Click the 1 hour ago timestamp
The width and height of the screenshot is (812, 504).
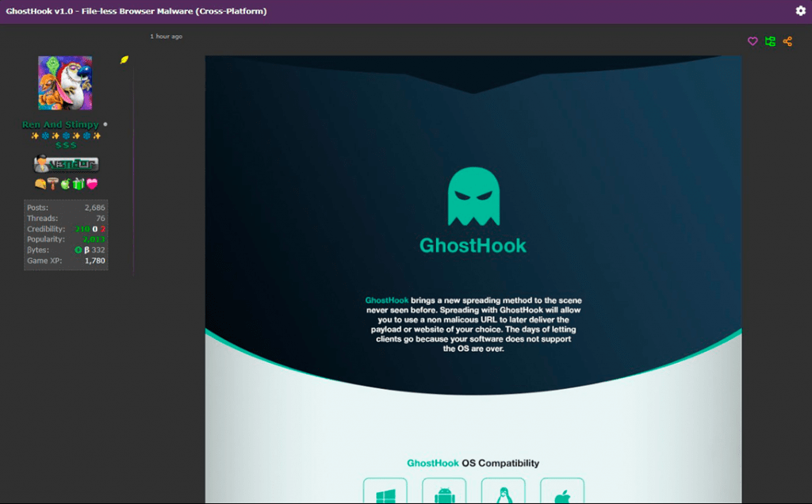[x=167, y=36]
